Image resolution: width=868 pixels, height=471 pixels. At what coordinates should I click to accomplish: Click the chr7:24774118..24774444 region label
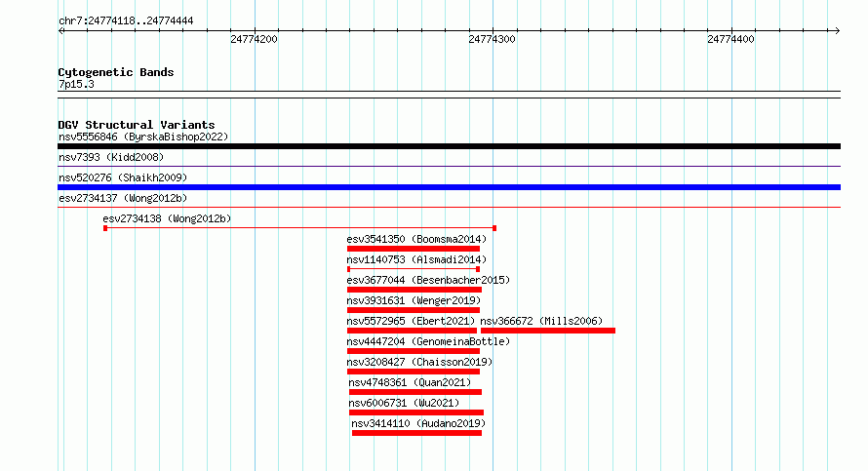pos(126,21)
